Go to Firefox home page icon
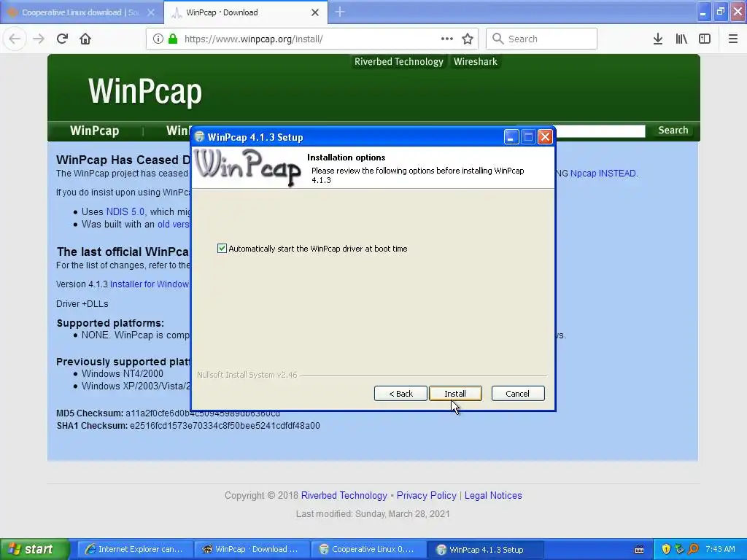This screenshot has height=560, width=747. 85,39
